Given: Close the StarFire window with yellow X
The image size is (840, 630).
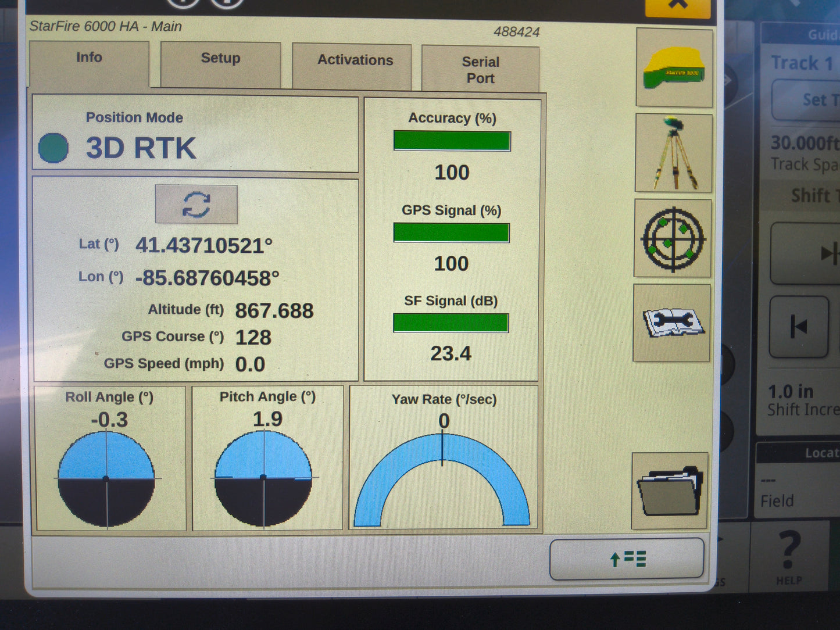Looking at the screenshot, I should tap(678, 7).
